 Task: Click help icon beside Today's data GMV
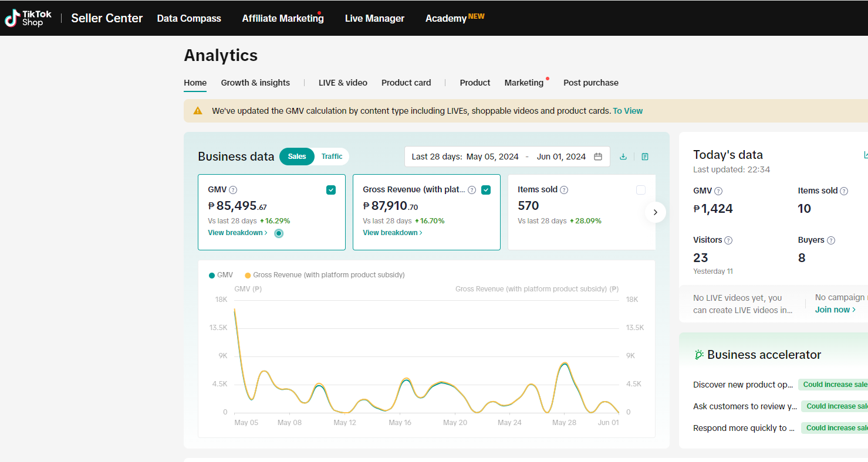pos(718,191)
